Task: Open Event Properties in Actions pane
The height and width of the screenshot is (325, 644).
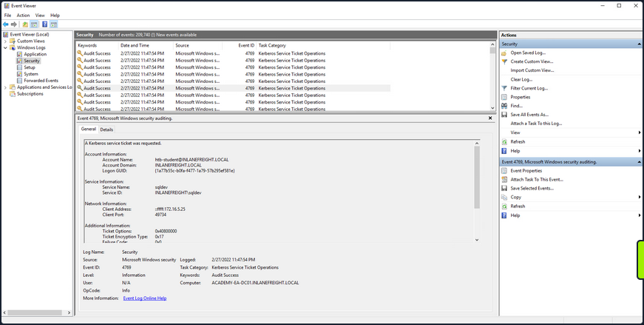Action: [526, 170]
